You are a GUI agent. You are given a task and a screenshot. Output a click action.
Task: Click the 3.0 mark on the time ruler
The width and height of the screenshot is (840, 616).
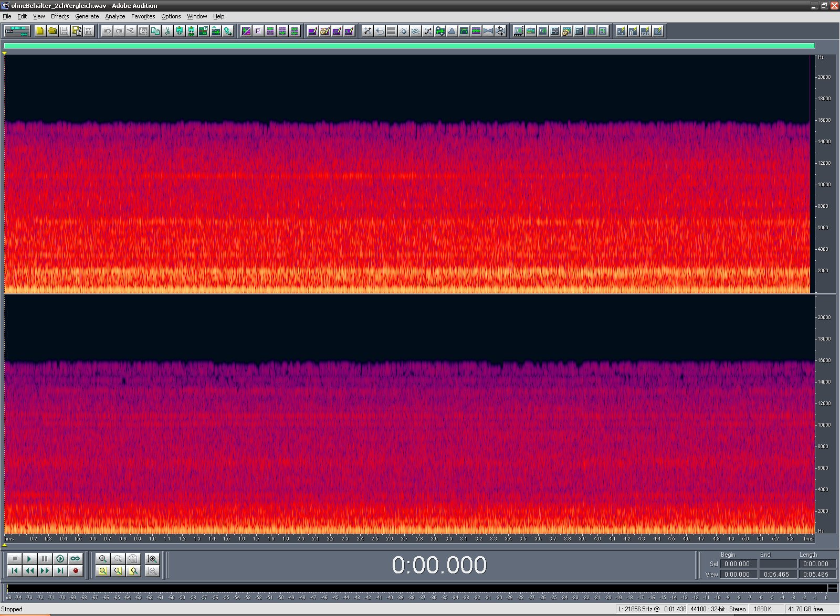pyautogui.click(x=449, y=539)
